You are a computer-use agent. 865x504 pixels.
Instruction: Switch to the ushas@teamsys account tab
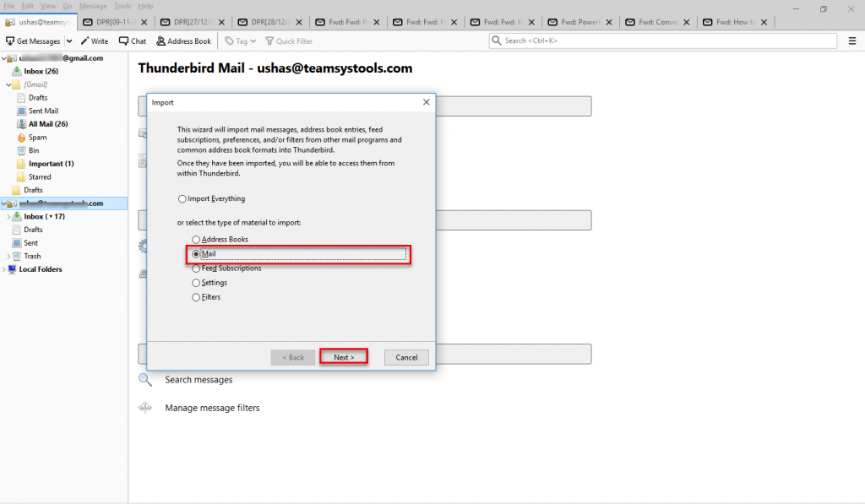point(37,22)
